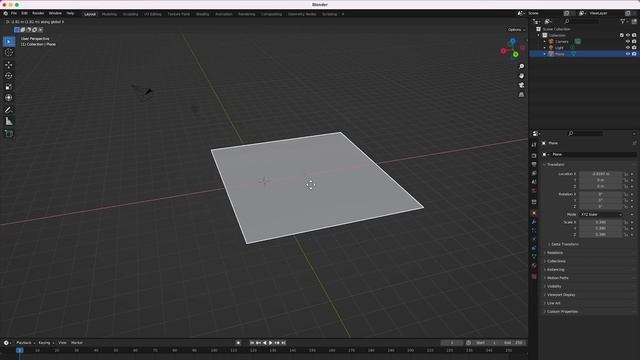
Task: Toggle Plane render camera icon in outliner
Action: (x=634, y=54)
